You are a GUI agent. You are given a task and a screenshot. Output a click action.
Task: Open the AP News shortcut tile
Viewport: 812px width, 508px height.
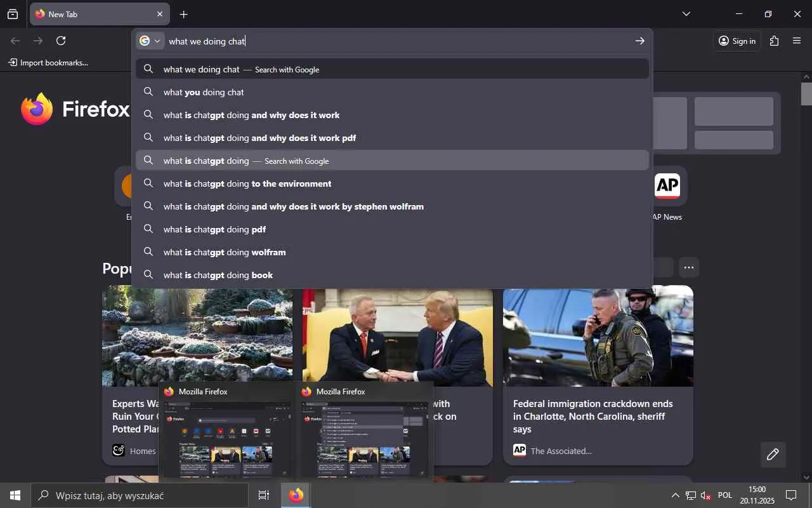tap(667, 186)
